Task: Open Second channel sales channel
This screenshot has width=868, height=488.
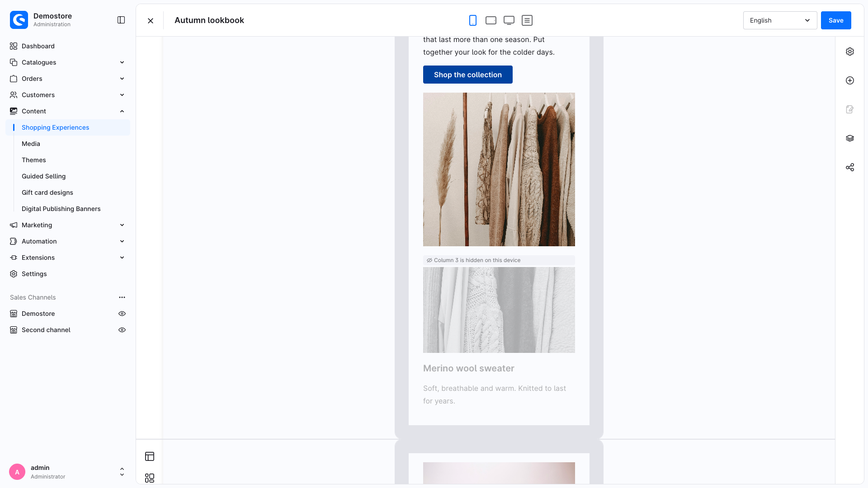Action: [46, 330]
